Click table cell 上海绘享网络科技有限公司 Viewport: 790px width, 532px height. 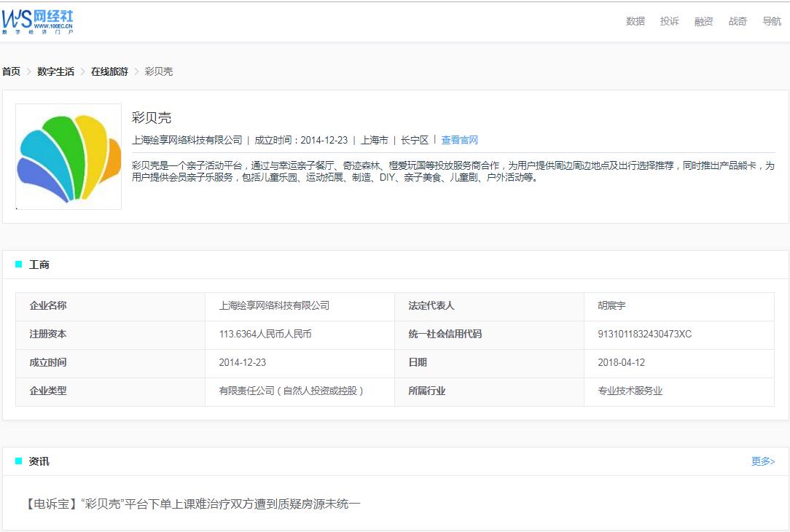pyautogui.click(x=274, y=305)
